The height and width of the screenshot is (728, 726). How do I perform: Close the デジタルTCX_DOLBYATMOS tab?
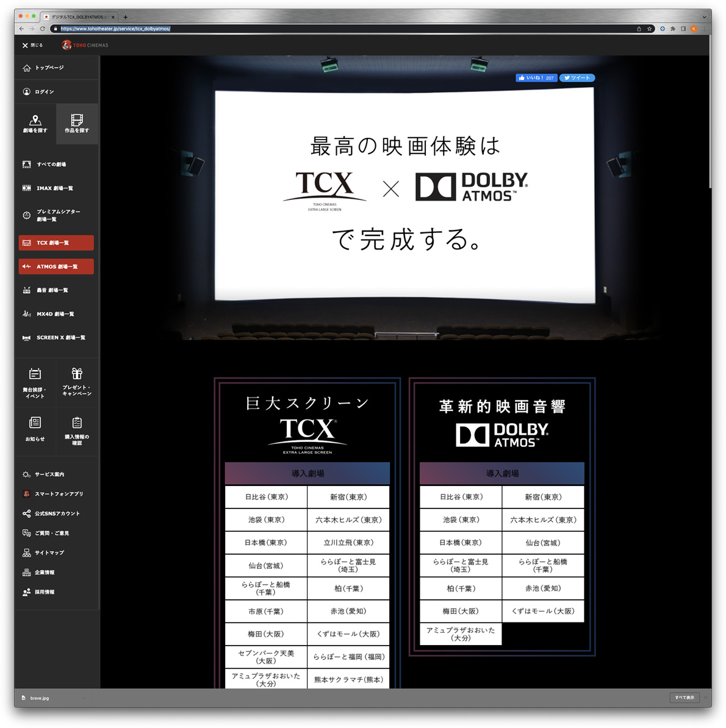pos(113,17)
